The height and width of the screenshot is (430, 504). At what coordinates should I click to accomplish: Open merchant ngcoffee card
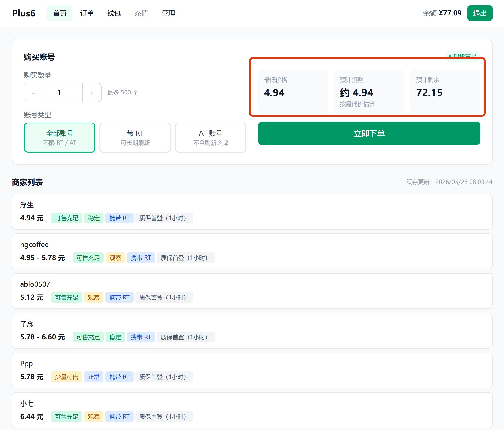point(252,251)
